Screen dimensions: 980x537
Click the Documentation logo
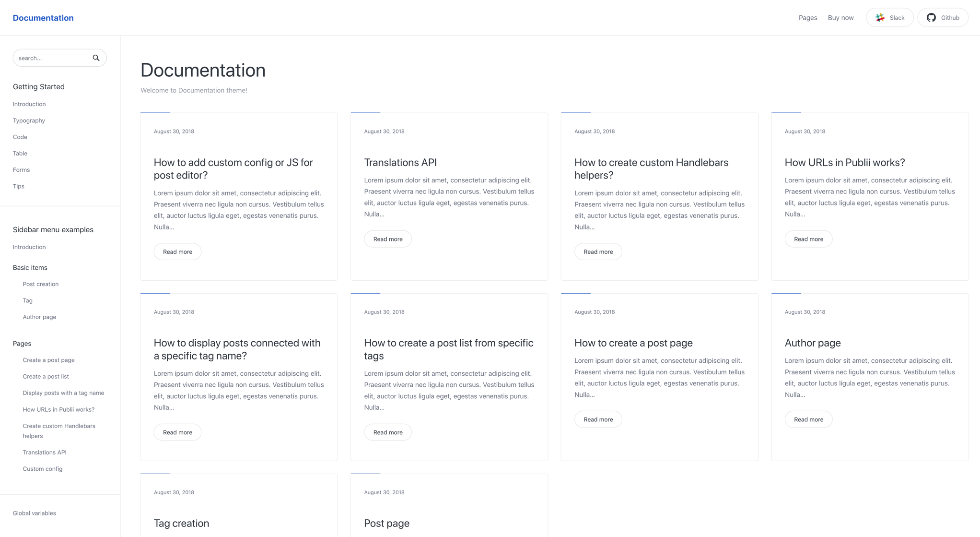(x=43, y=18)
